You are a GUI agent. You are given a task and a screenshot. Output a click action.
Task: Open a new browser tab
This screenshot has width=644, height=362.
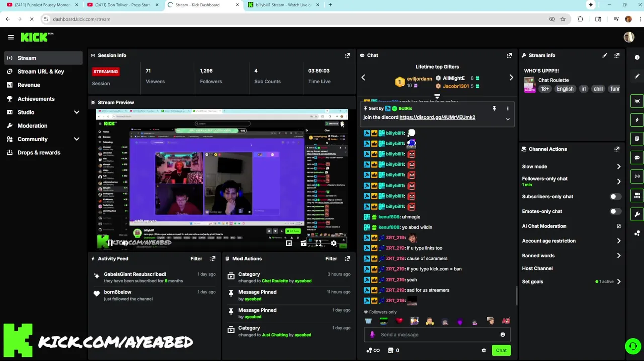coord(330,5)
